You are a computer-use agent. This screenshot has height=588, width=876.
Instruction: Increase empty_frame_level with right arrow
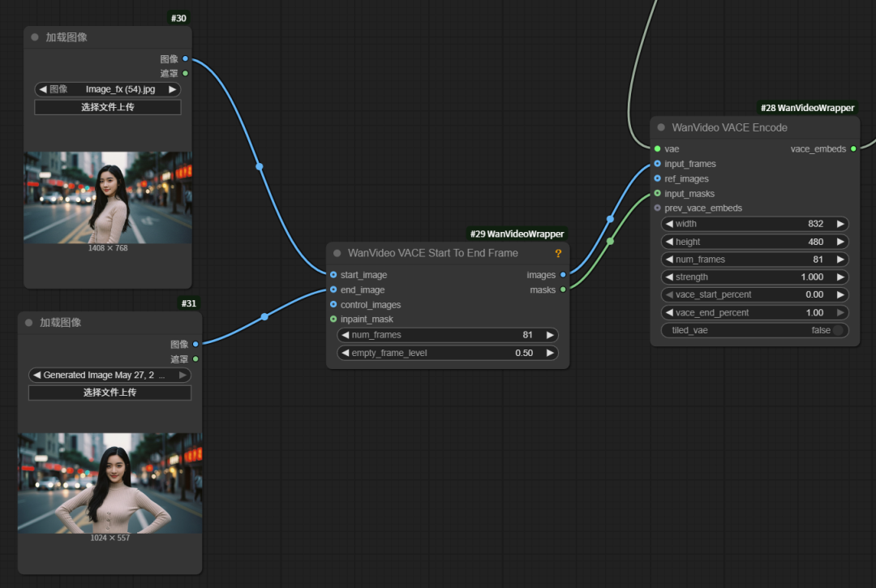pos(550,353)
